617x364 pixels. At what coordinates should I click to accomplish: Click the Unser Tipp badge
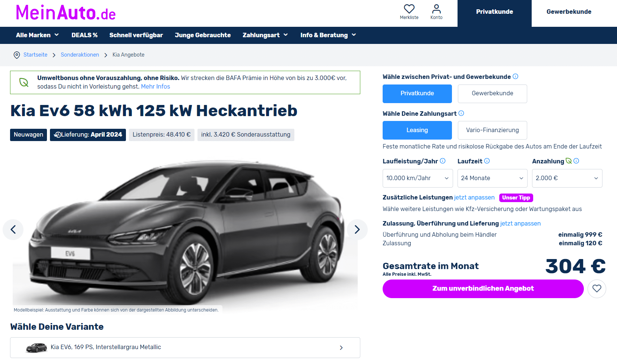(516, 198)
